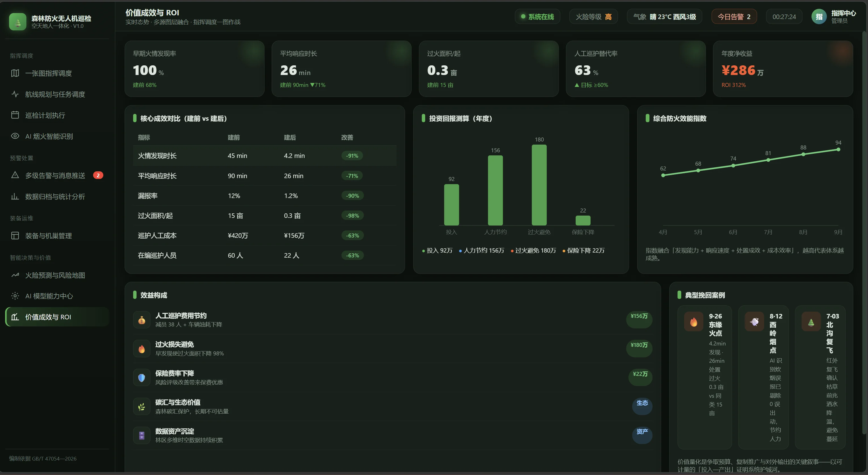Click the 气象 晴 23°C weather pill
Image resolution: width=868 pixels, height=475 pixels.
click(x=664, y=16)
